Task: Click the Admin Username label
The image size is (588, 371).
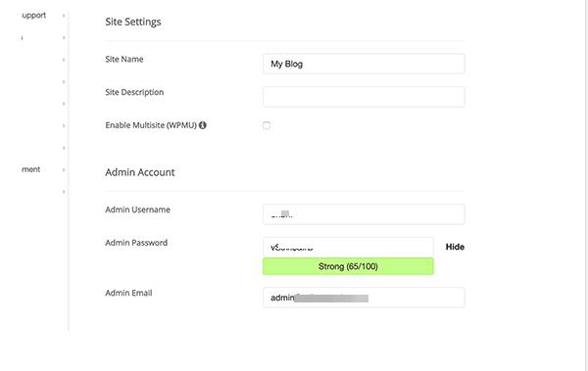Action: (x=137, y=209)
